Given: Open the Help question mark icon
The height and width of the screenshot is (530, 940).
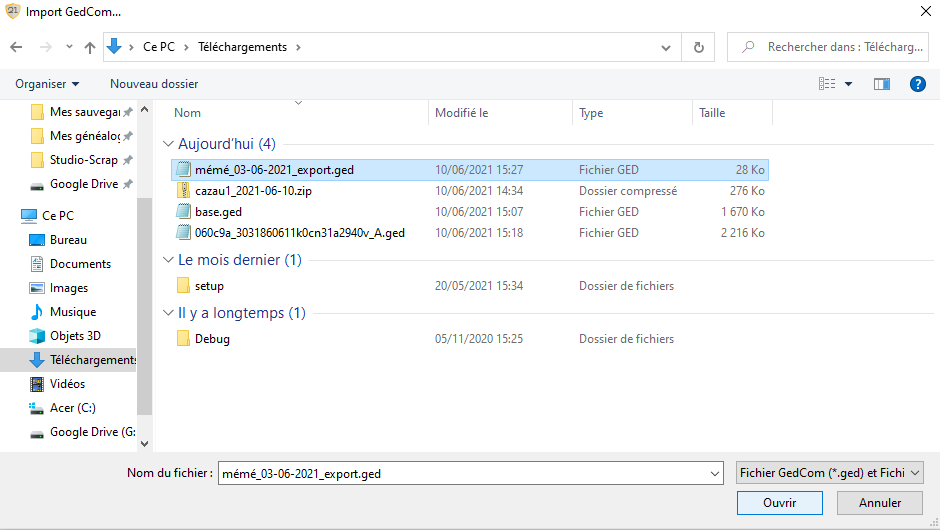Looking at the screenshot, I should [917, 84].
